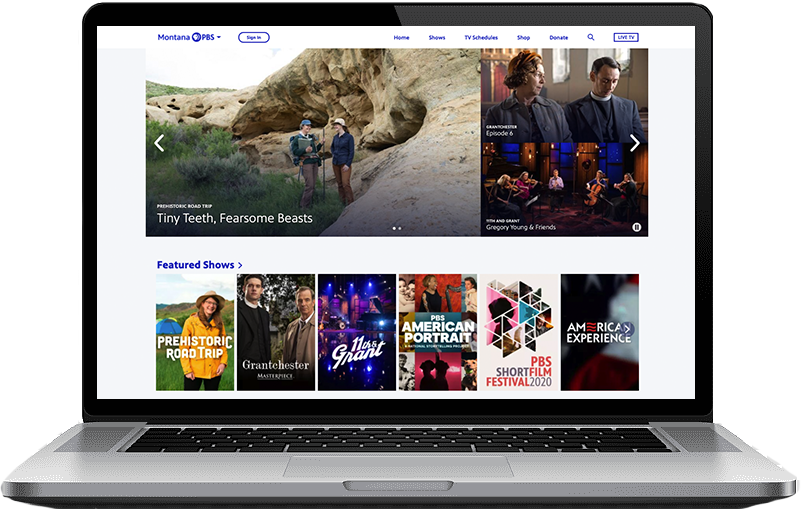Viewport: 801px width, 509px height.
Task: Select the first carousel dot indicator
Action: click(x=394, y=228)
